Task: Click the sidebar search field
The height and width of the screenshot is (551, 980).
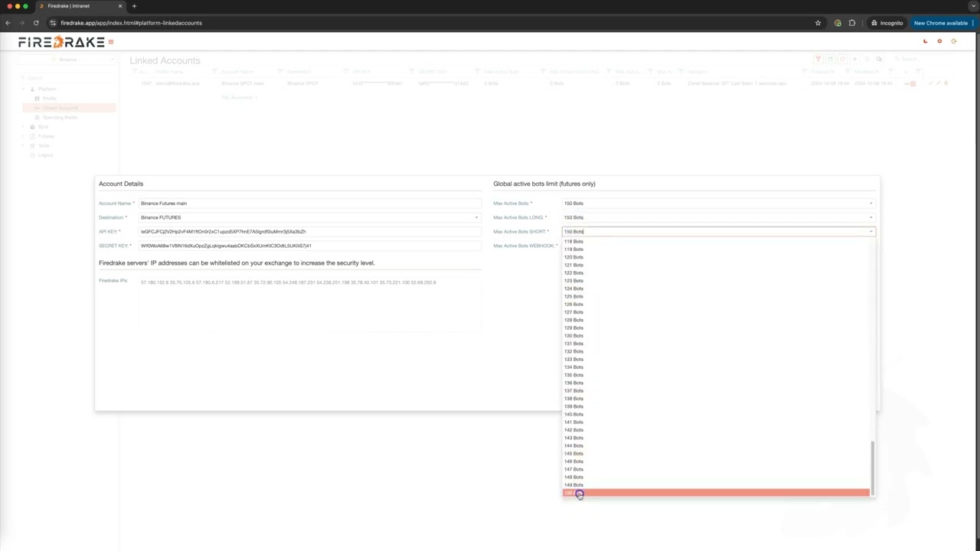Action: 67,77
